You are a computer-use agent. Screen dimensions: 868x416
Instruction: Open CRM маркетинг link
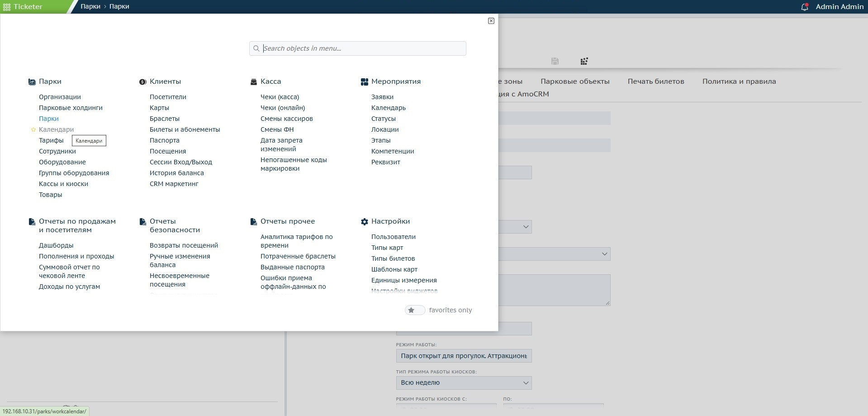pos(174,184)
